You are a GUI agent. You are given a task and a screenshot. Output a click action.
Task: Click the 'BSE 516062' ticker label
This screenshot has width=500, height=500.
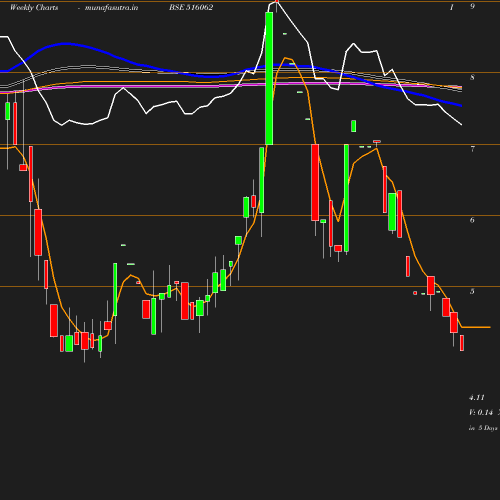(x=191, y=8)
